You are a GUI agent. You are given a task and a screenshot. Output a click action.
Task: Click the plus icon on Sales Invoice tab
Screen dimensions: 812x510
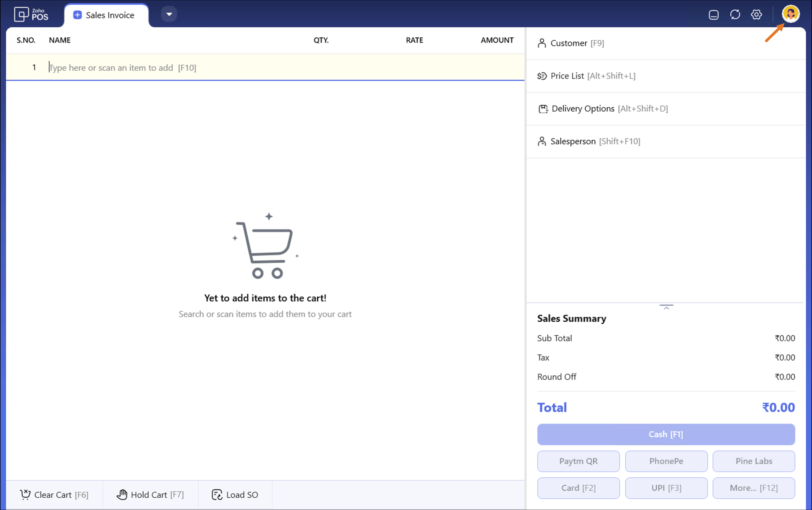[x=78, y=15]
